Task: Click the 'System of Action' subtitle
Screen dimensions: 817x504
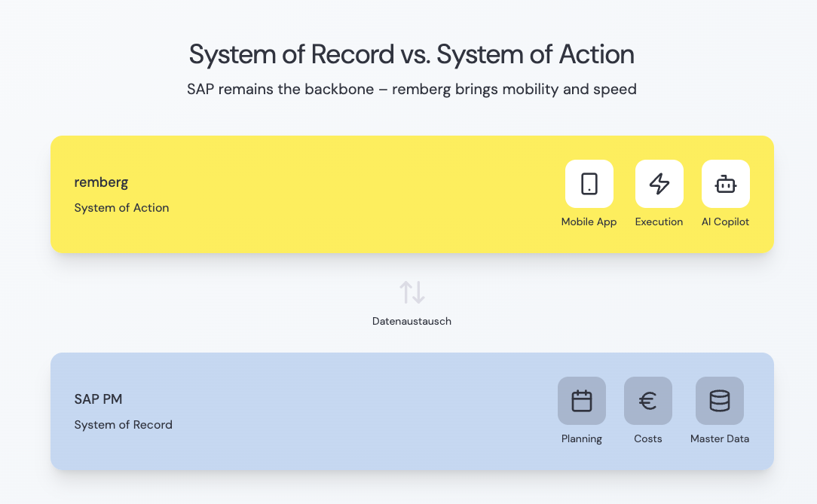Action: 121,208
